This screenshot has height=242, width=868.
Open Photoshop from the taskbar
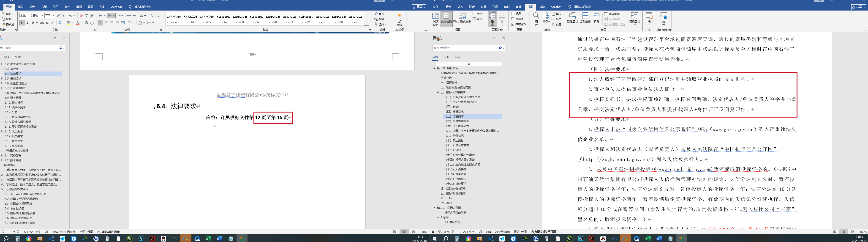[141, 239]
